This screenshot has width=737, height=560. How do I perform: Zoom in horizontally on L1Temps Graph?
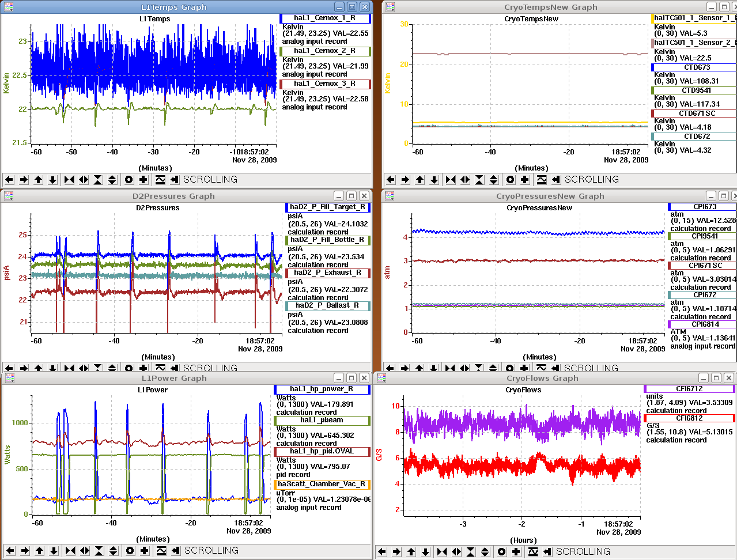[x=69, y=180]
